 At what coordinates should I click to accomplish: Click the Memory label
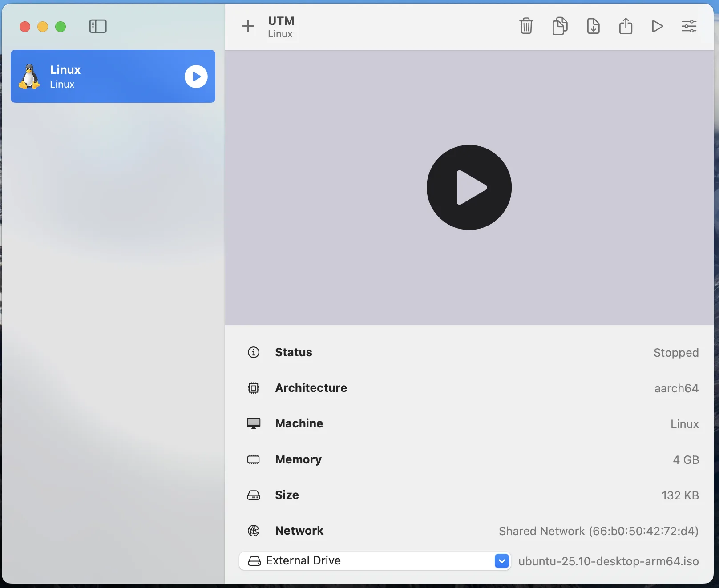coord(298,459)
